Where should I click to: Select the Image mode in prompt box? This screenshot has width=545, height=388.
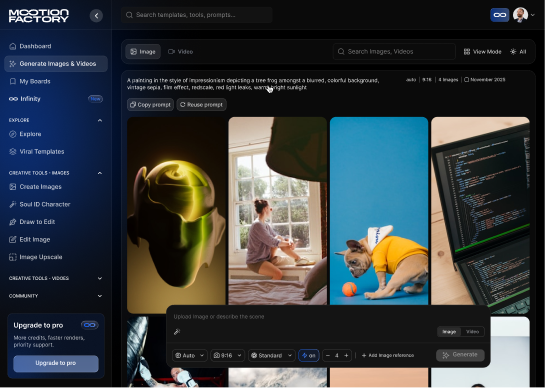(449, 332)
